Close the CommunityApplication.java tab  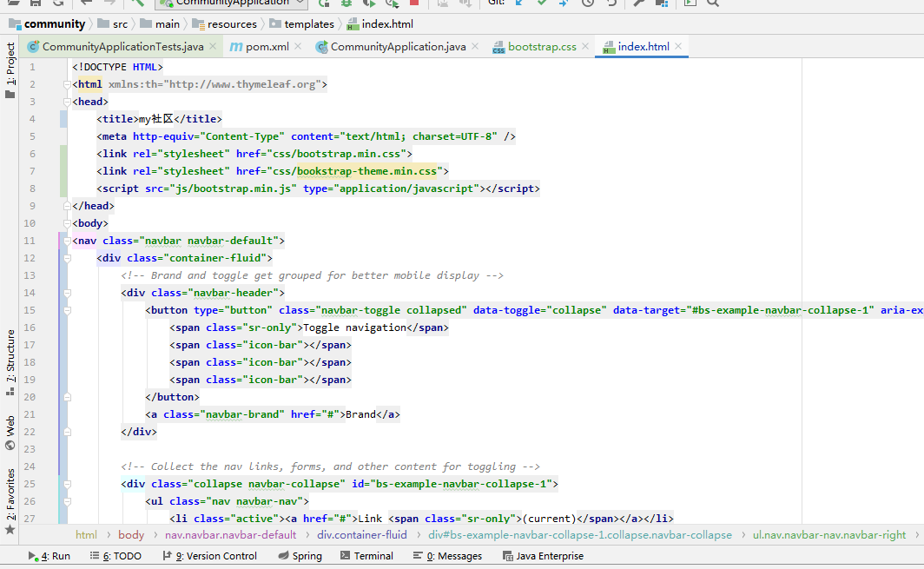point(475,46)
